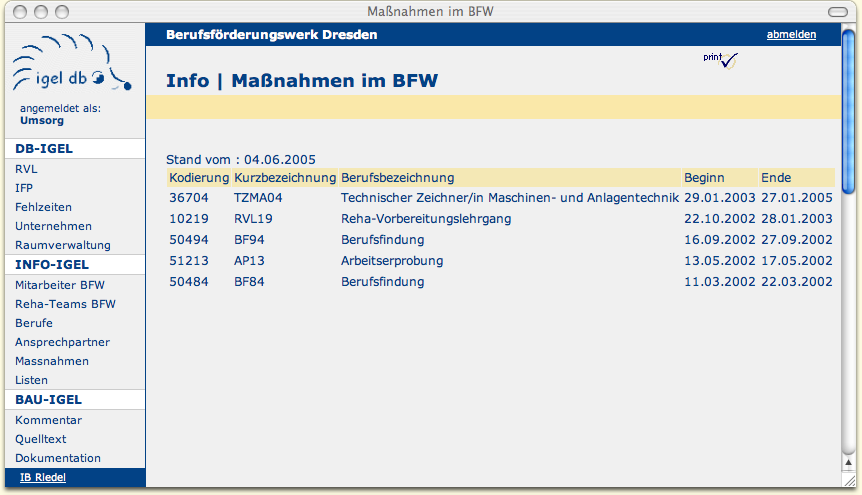Click the abmelden logout link
The height and width of the screenshot is (495, 862).
(791, 34)
